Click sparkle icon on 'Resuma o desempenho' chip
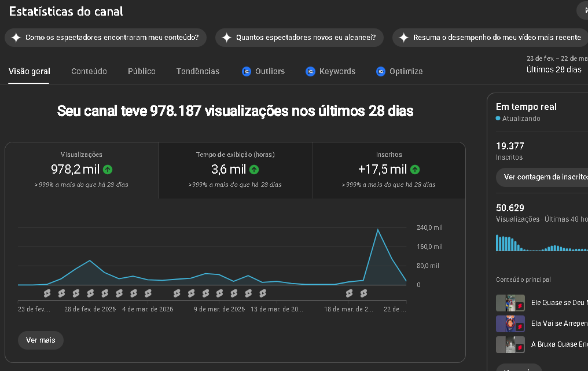This screenshot has height=371, width=588. (403, 38)
